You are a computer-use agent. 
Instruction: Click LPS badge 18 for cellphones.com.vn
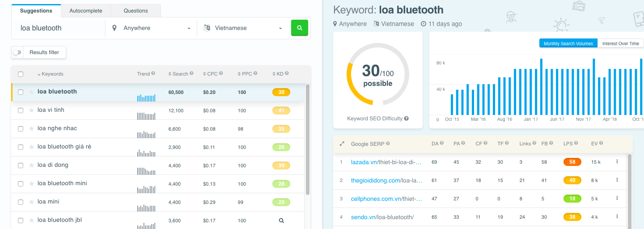(572, 199)
